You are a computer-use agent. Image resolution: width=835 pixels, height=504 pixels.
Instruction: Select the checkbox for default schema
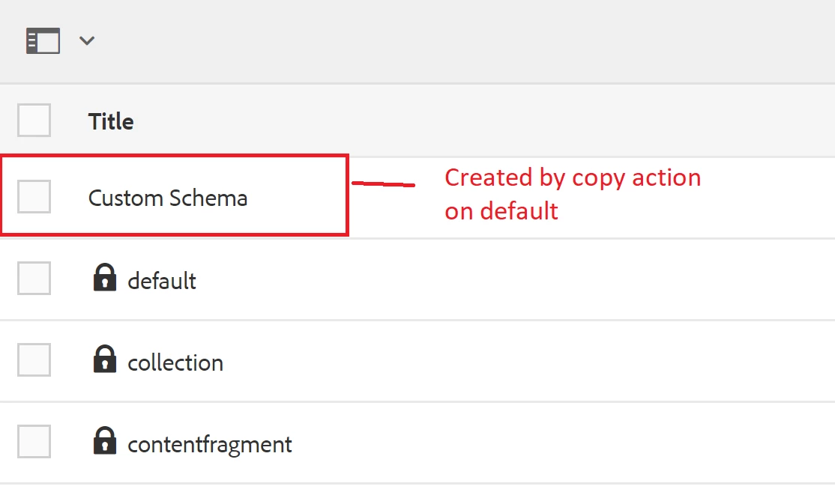click(x=34, y=279)
